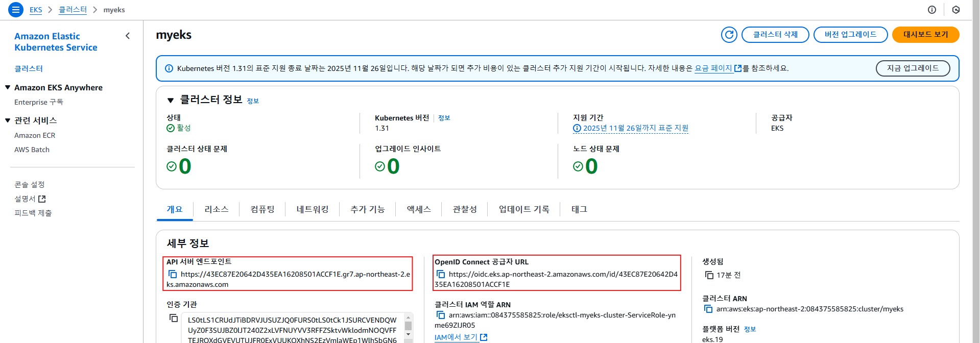
Task: Switch to the 네트워킹 tab
Action: click(313, 209)
